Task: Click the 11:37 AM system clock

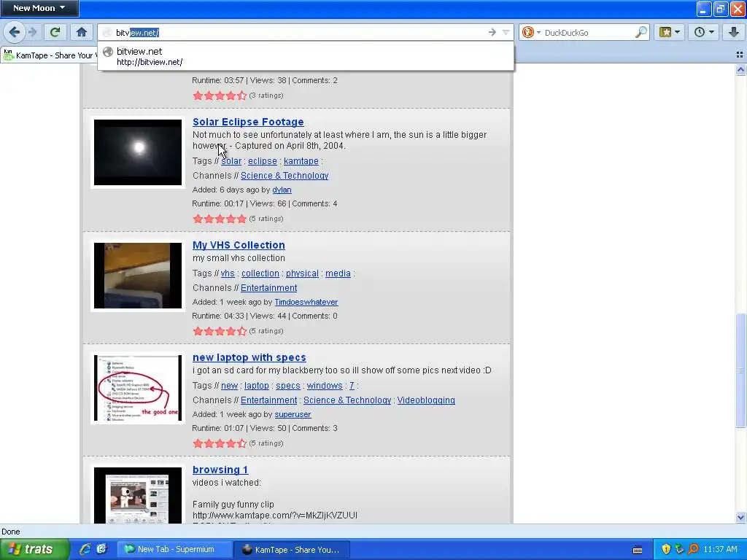Action: tap(720, 549)
